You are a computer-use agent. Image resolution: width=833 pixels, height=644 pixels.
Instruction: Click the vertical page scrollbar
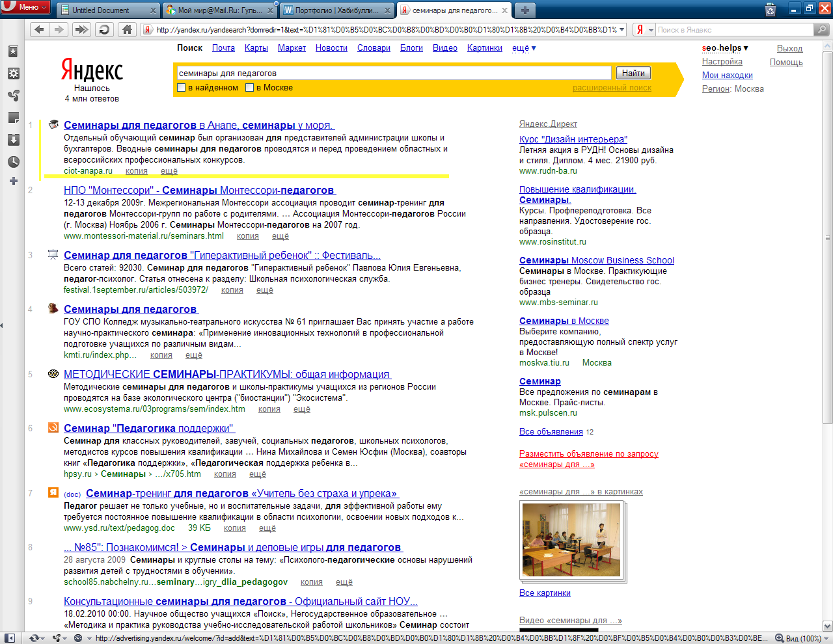point(828,237)
